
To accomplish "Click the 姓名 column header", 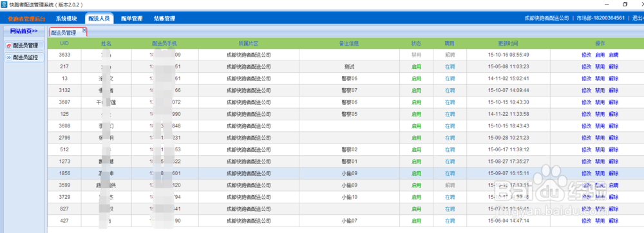I will 106,43.
